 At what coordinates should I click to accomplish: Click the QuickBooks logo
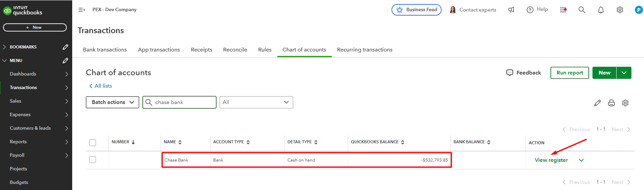[x=23, y=10]
